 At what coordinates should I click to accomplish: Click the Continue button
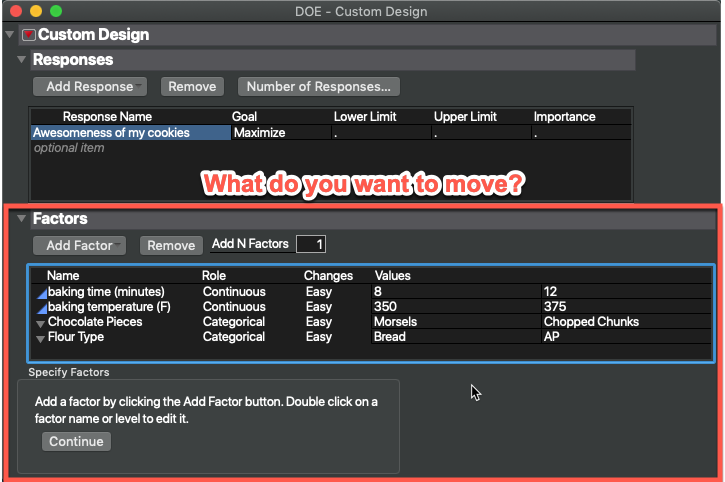(76, 441)
